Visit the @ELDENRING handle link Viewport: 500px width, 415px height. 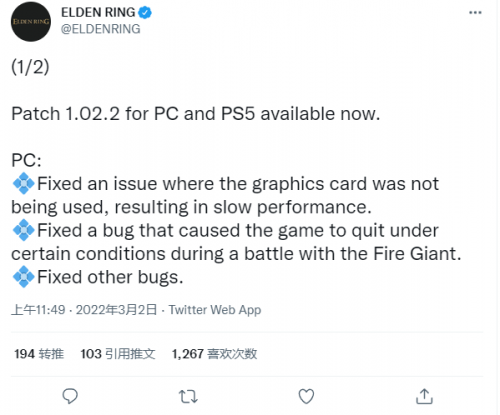pos(100,29)
